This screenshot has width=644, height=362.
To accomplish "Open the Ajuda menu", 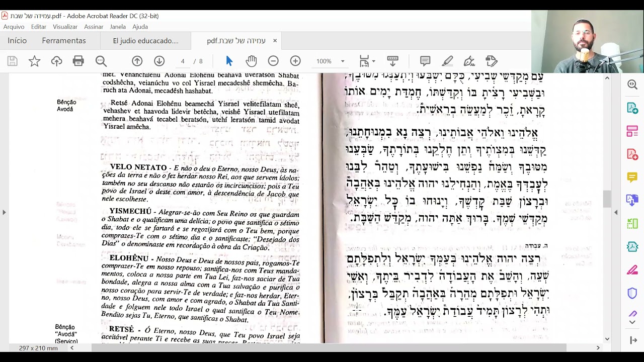I will point(140,27).
